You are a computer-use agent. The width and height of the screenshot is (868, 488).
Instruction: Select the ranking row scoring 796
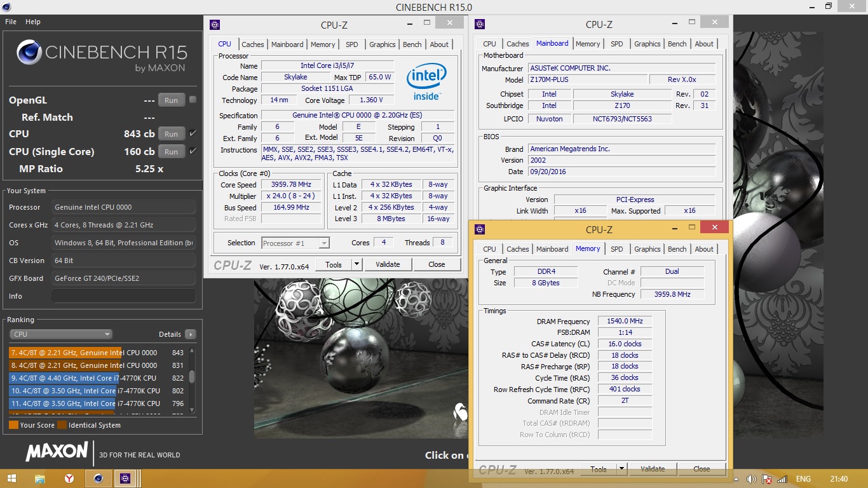click(x=97, y=403)
